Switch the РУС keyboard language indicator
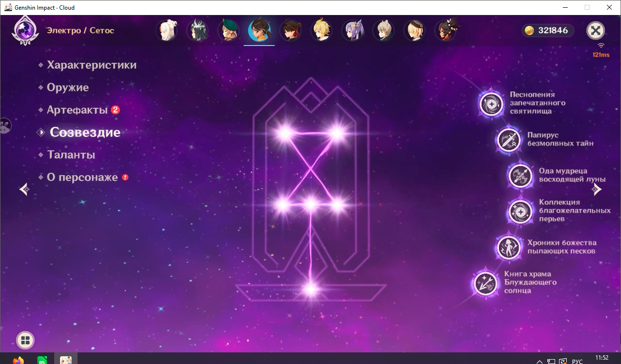621x364 pixels. (x=577, y=361)
